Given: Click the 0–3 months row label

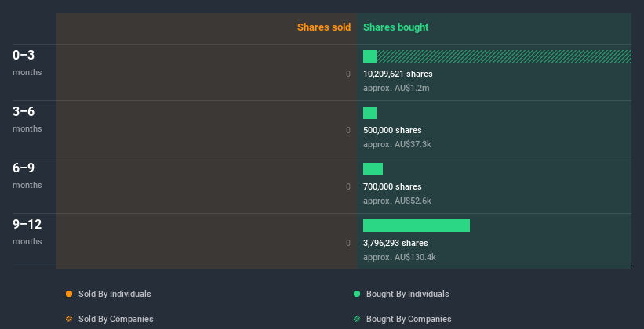Looking at the screenshot, I should pyautogui.click(x=27, y=63).
